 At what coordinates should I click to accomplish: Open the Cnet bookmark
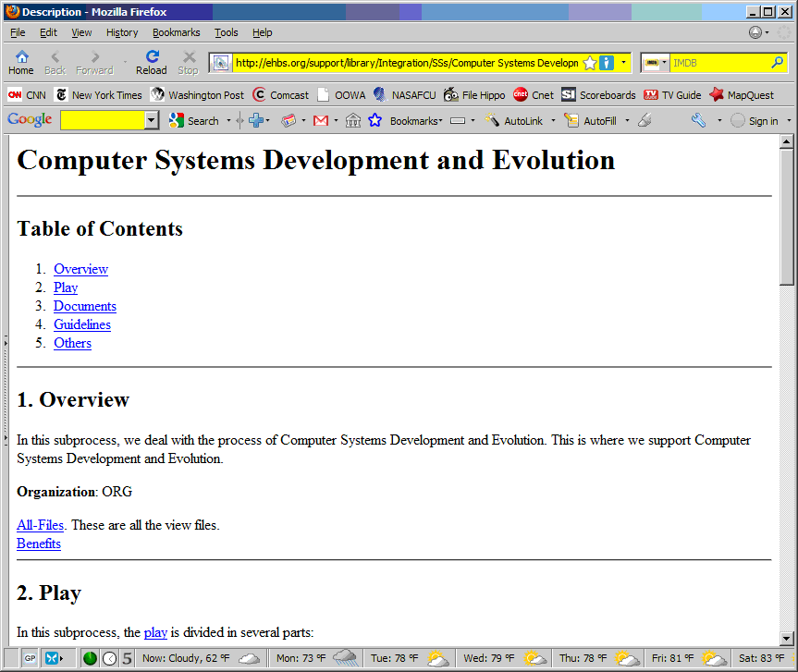point(534,95)
